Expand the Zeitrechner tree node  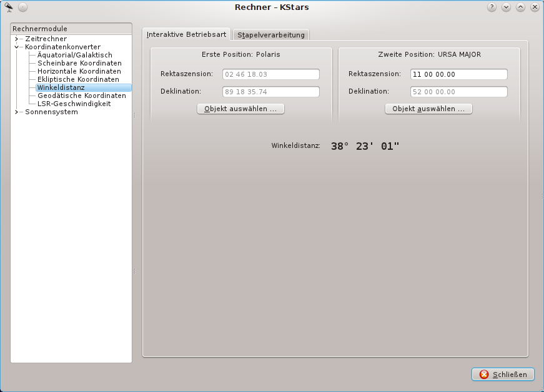click(17, 39)
